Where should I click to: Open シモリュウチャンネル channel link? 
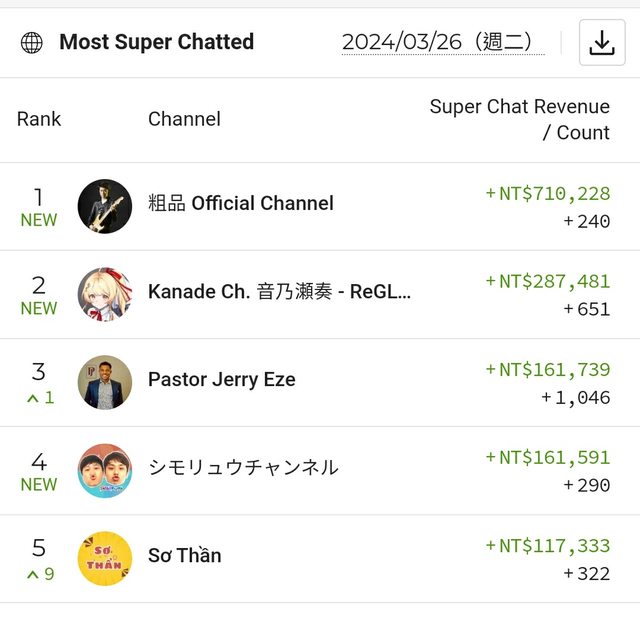[x=243, y=468]
